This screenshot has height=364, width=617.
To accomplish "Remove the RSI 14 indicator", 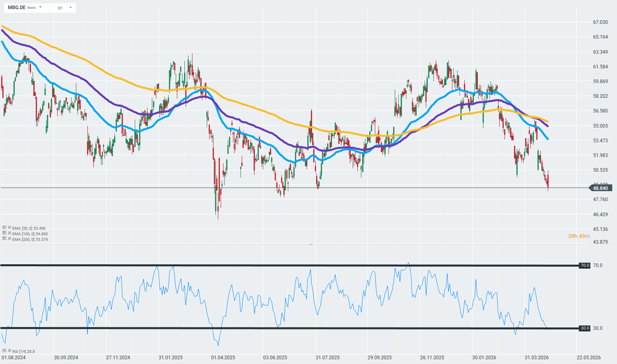I will pyautogui.click(x=9, y=351).
